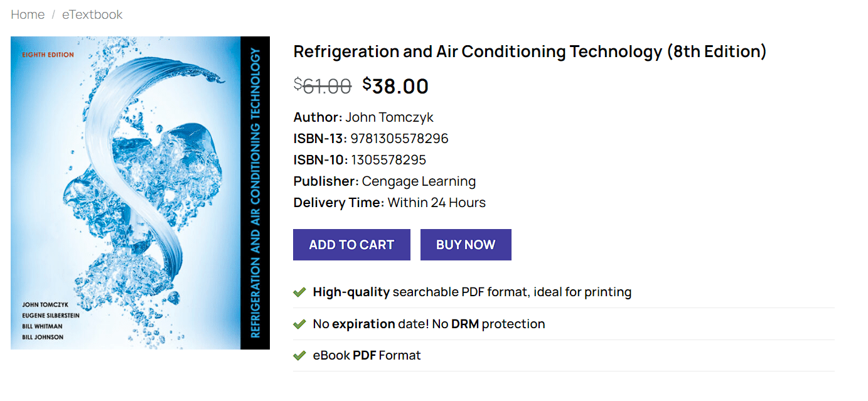868x401 pixels.
Task: Click the publisher Cengage Learning
Action: point(418,181)
